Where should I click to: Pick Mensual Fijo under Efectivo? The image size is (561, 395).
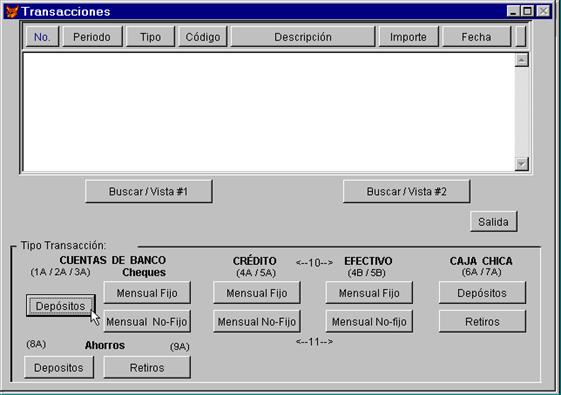(369, 293)
